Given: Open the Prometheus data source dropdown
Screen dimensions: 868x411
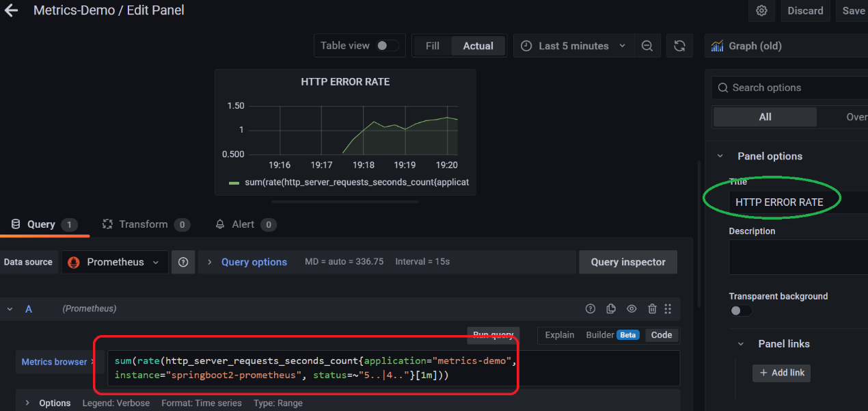Looking at the screenshot, I should click(x=116, y=262).
